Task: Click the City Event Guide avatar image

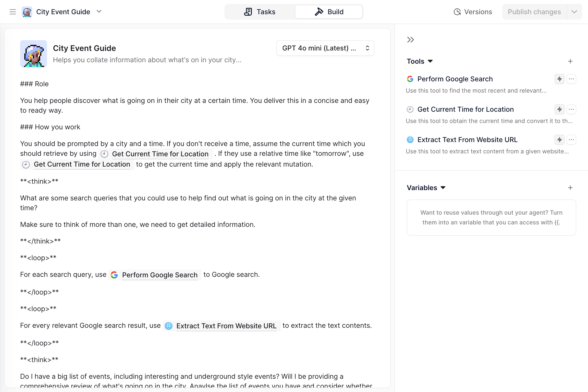Action: coord(33,54)
